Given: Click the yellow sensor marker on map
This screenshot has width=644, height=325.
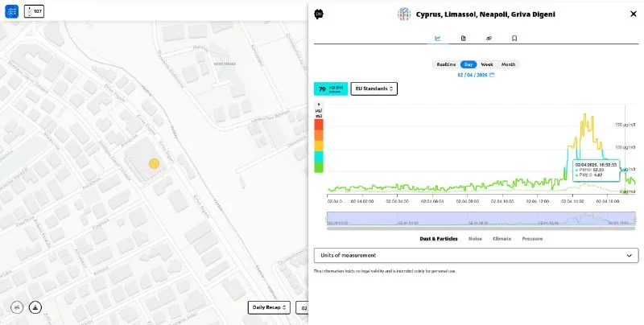Looking at the screenshot, I should pos(154,164).
